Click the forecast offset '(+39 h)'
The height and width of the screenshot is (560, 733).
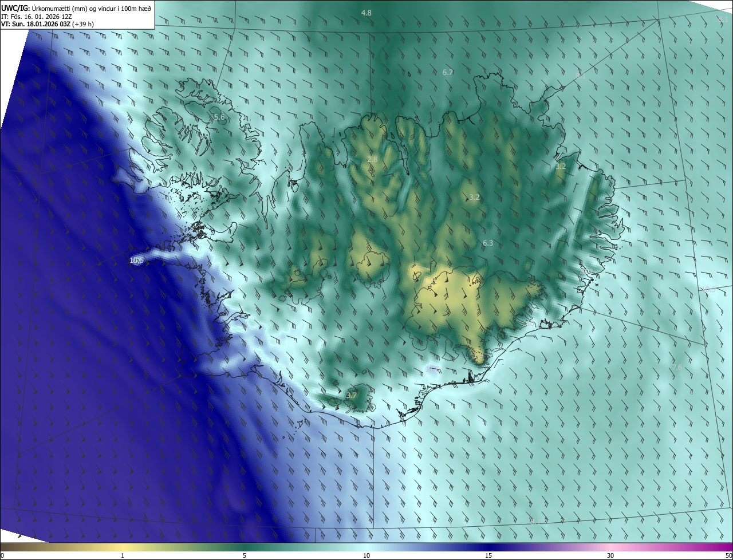tap(83, 24)
